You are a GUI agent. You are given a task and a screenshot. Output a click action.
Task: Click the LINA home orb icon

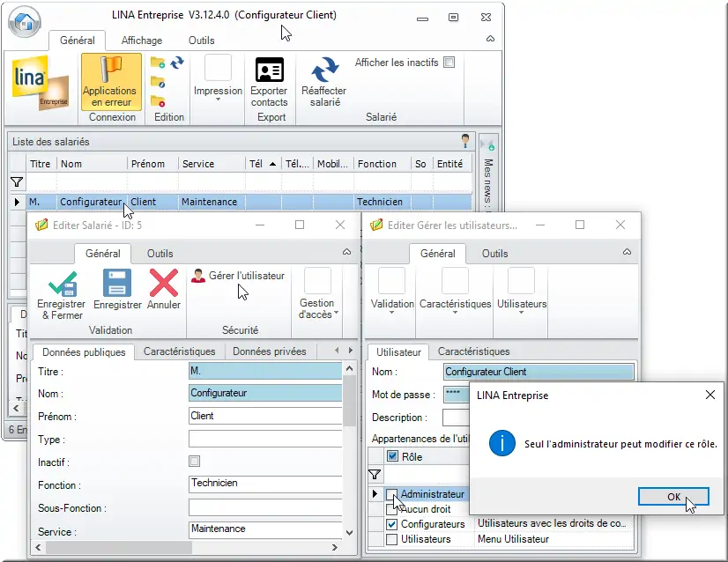click(25, 21)
